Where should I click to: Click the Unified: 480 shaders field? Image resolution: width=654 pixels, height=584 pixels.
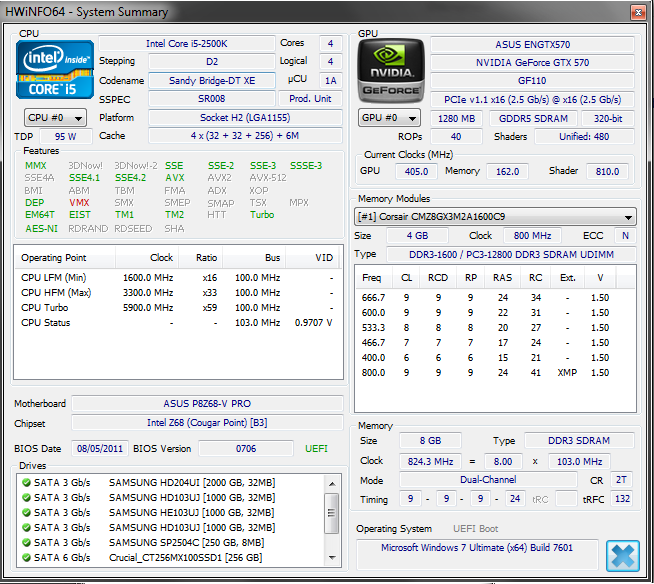point(584,137)
